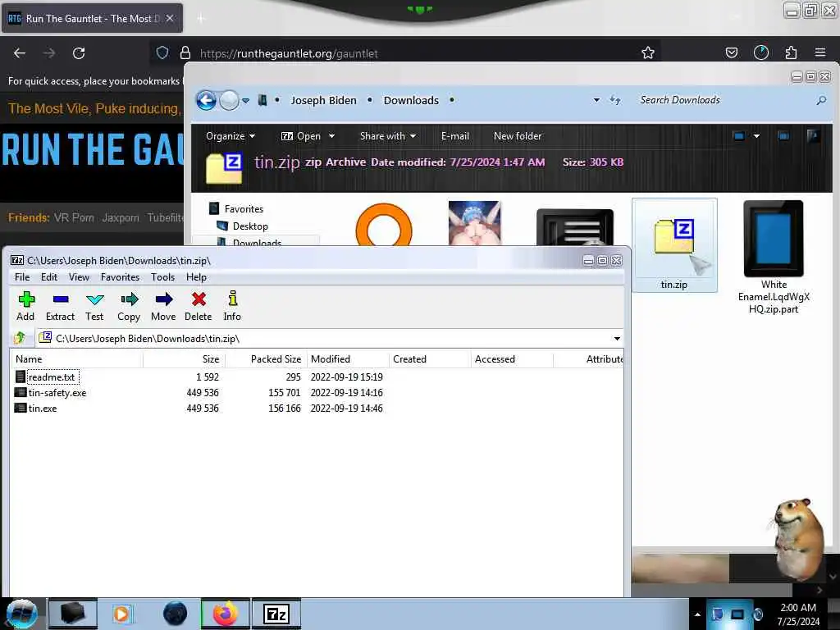Select the tin.zip file in Downloads
Image resolution: width=840 pixels, height=630 pixels.
[674, 244]
